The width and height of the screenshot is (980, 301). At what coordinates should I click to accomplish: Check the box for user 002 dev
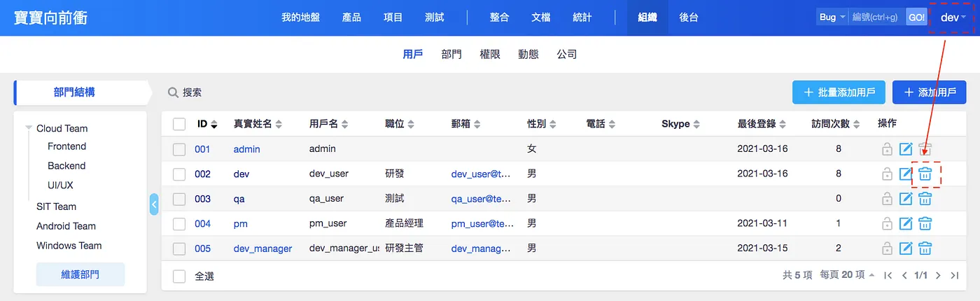(179, 174)
